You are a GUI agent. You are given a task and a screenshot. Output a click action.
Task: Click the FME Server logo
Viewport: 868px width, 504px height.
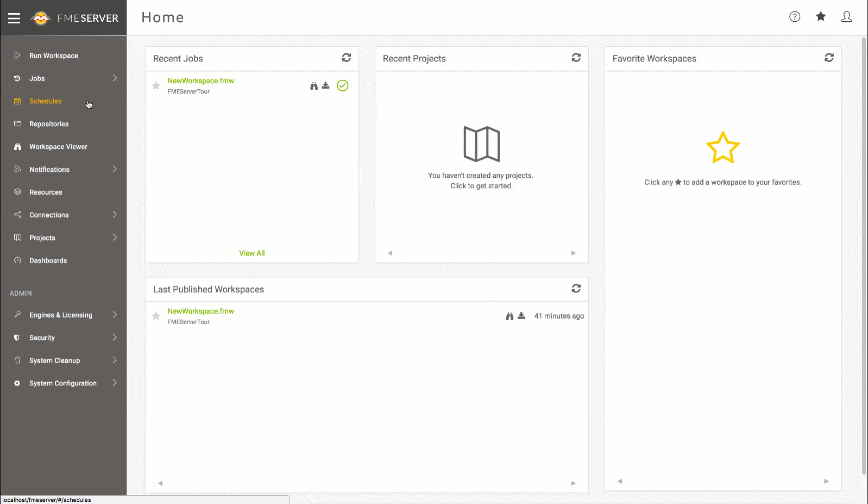click(x=74, y=18)
